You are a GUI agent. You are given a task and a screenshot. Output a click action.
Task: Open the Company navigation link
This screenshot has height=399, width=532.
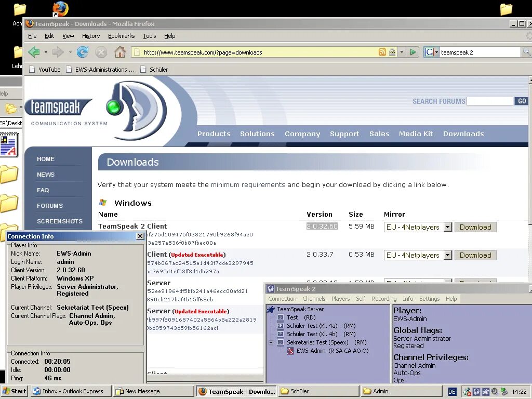coord(302,134)
